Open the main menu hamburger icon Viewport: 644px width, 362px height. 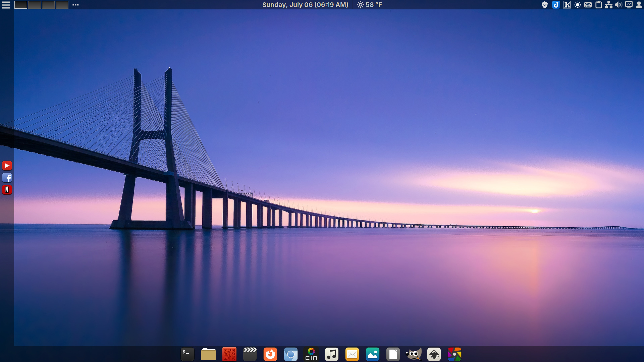coord(6,5)
